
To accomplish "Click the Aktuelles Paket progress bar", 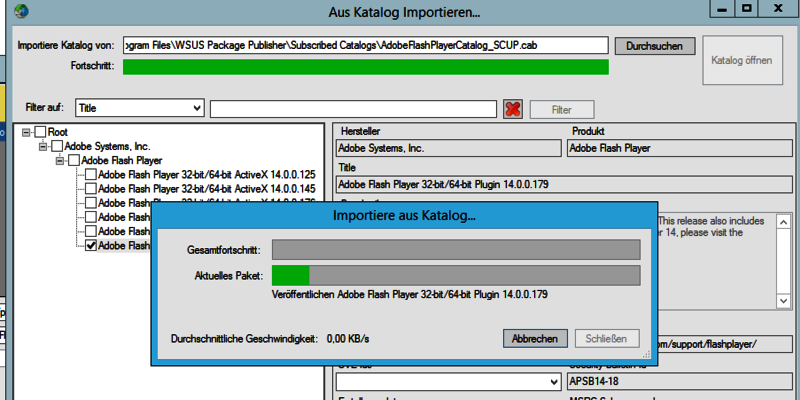I will click(456, 276).
